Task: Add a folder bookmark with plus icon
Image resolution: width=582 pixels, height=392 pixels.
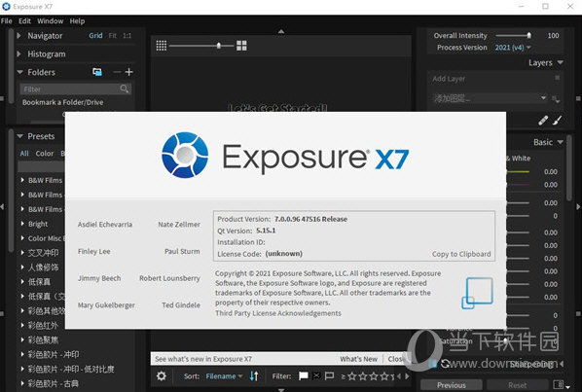Action: pos(128,72)
